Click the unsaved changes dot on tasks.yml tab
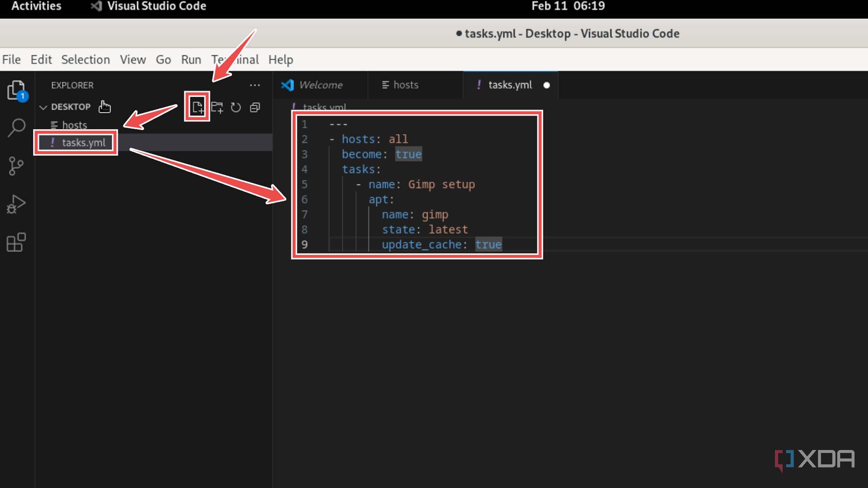 [x=547, y=86]
